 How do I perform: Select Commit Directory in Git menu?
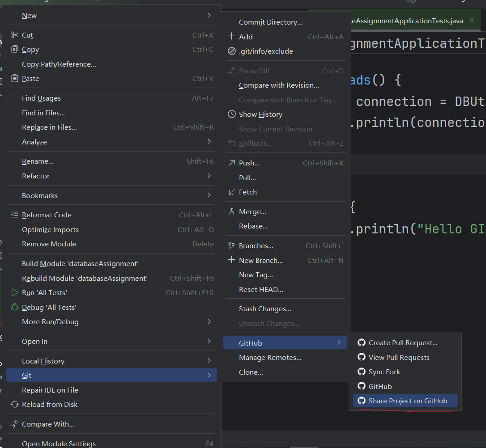click(270, 22)
